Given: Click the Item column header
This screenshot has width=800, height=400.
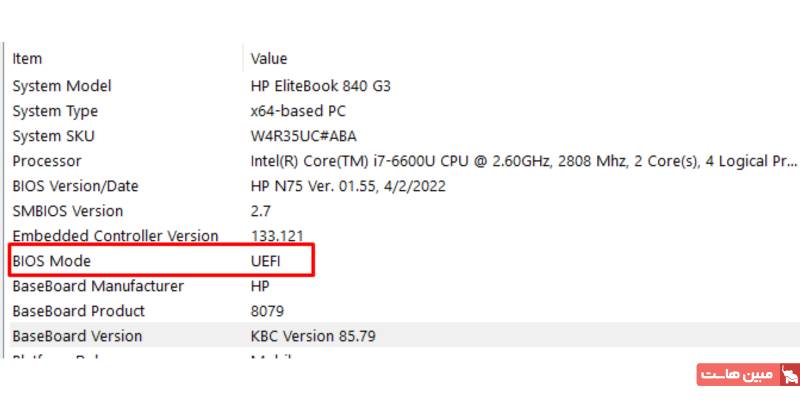Looking at the screenshot, I should 28,59.
